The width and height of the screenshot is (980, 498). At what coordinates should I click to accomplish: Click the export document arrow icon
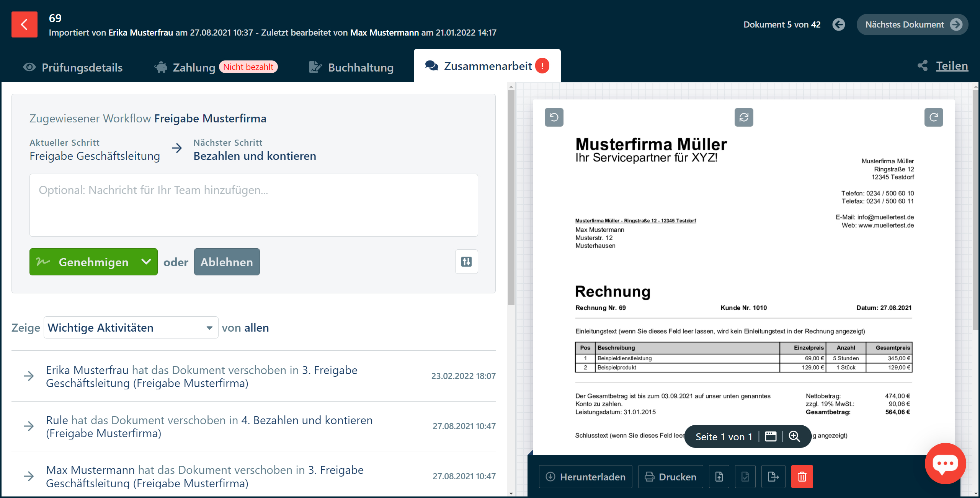coord(773,477)
